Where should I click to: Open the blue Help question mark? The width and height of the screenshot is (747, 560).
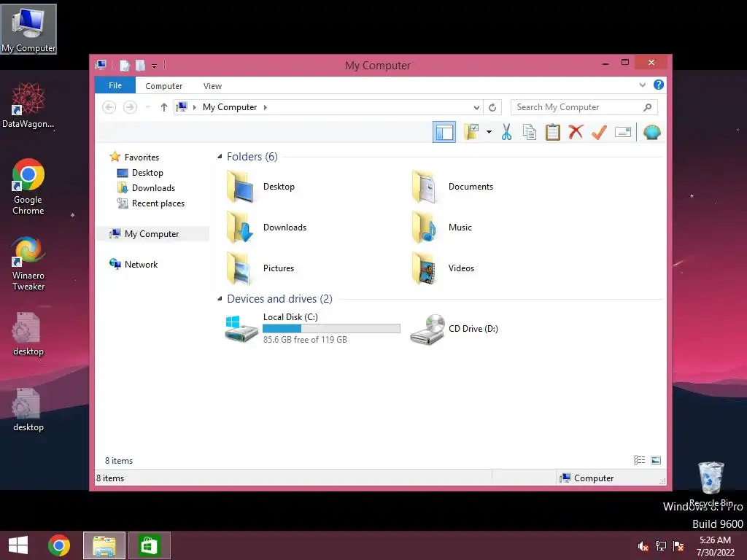tap(659, 85)
